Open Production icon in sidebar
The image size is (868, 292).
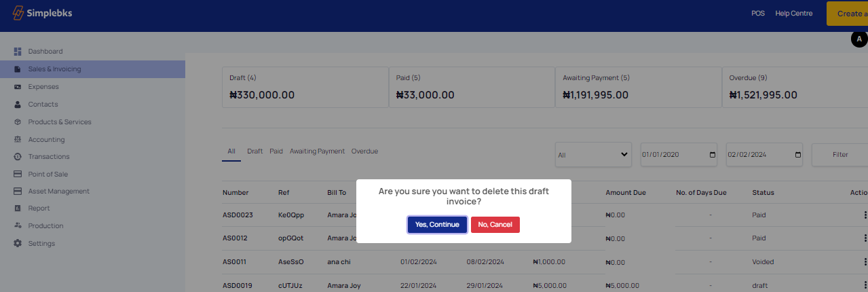[18, 225]
